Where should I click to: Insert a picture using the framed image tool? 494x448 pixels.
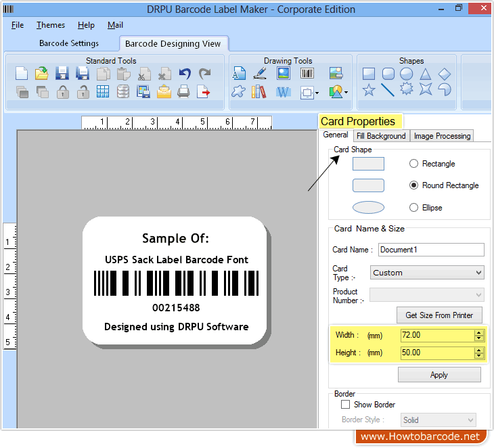(x=284, y=73)
